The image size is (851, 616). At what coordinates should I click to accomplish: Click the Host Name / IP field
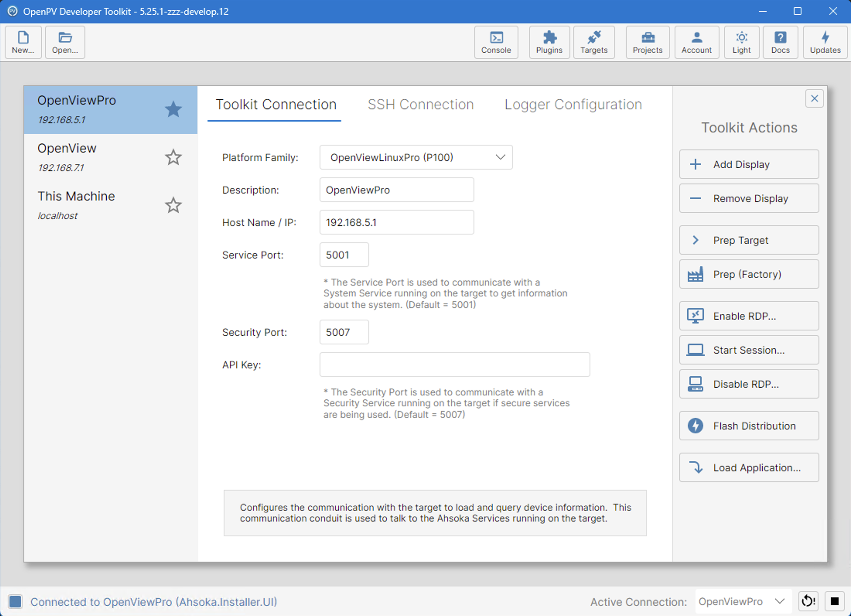396,222
